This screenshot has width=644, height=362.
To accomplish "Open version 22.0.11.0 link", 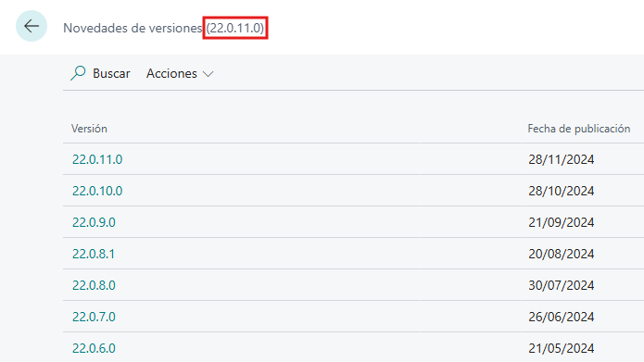I will click(97, 159).
